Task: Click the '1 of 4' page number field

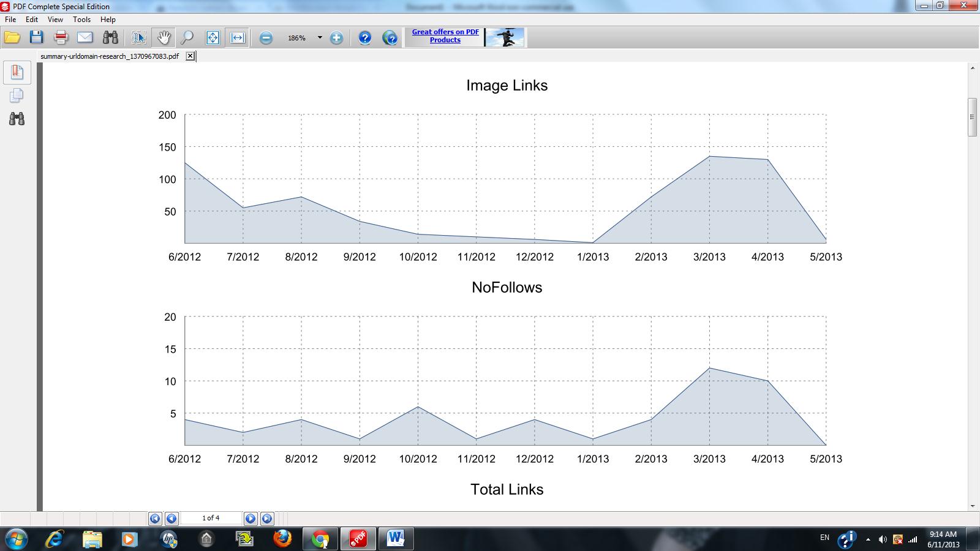Action: 211,517
